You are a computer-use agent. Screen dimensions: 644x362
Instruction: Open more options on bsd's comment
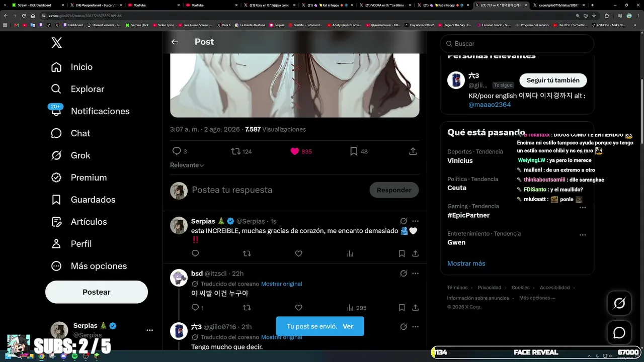point(416,274)
